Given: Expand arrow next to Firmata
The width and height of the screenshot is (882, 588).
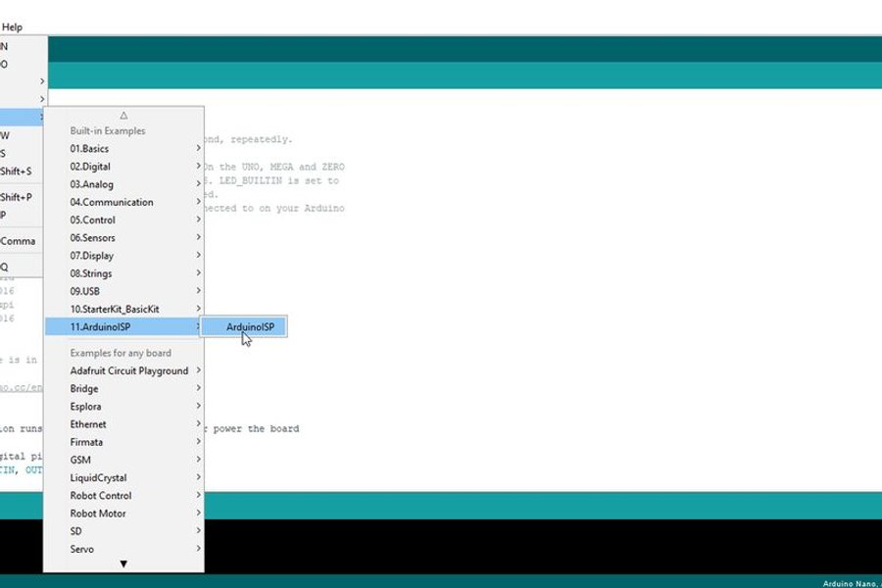Looking at the screenshot, I should (199, 442).
